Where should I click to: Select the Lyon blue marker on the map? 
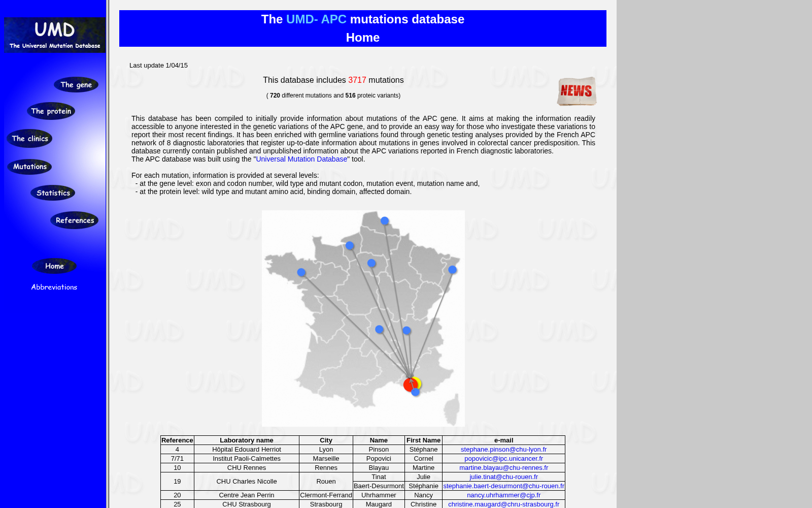(407, 331)
